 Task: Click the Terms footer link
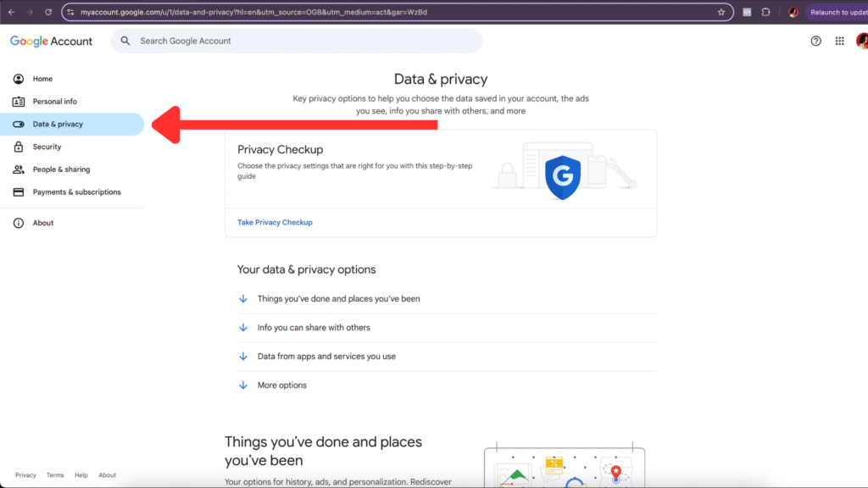pyautogui.click(x=55, y=475)
